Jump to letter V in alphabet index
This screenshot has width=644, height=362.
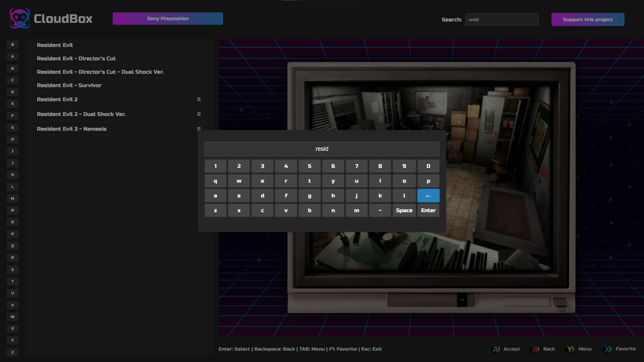point(12,305)
